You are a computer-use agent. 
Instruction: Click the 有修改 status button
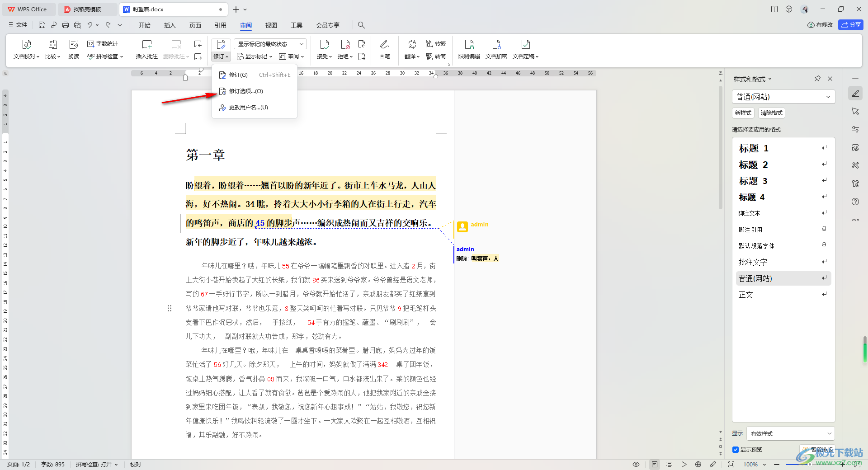(820, 25)
